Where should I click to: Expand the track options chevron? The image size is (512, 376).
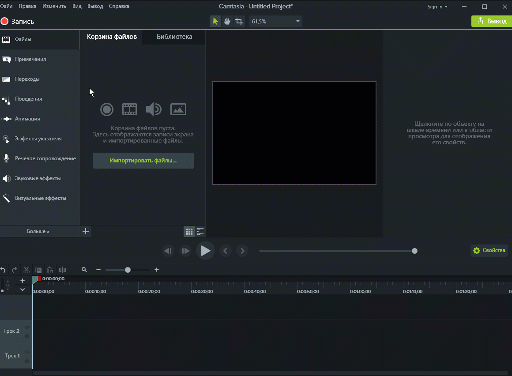coord(22,290)
